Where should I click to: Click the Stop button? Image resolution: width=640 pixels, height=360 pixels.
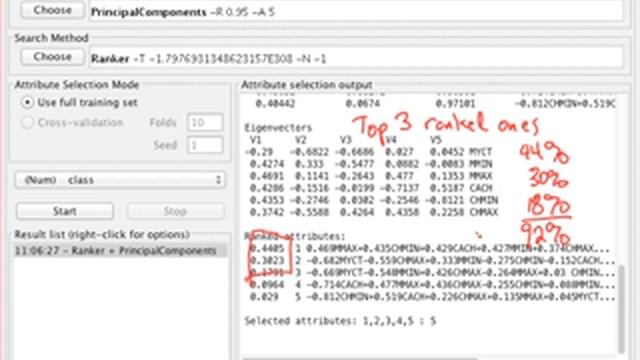point(175,211)
